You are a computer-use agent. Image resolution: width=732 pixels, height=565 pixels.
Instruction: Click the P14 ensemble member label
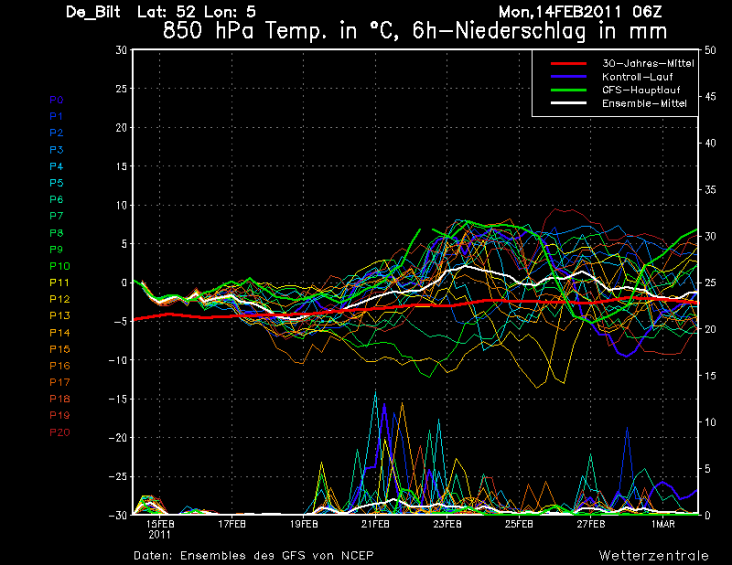click(x=60, y=332)
